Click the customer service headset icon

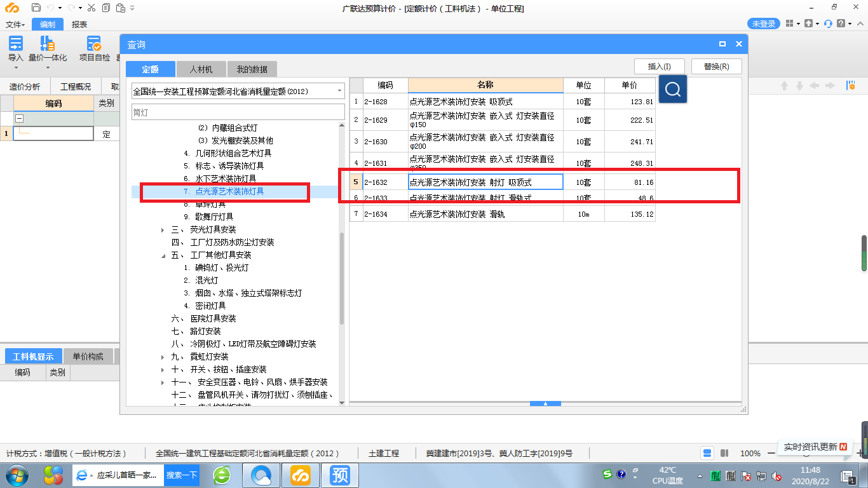(x=828, y=24)
